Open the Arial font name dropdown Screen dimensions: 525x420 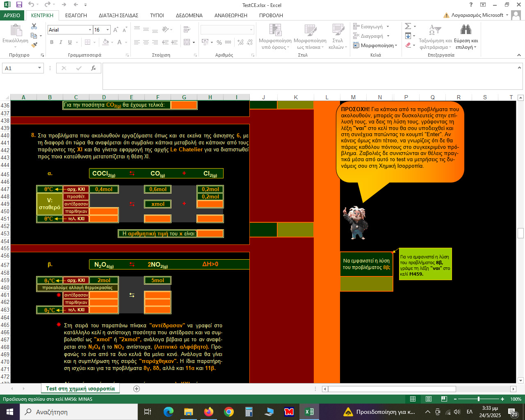[90, 30]
